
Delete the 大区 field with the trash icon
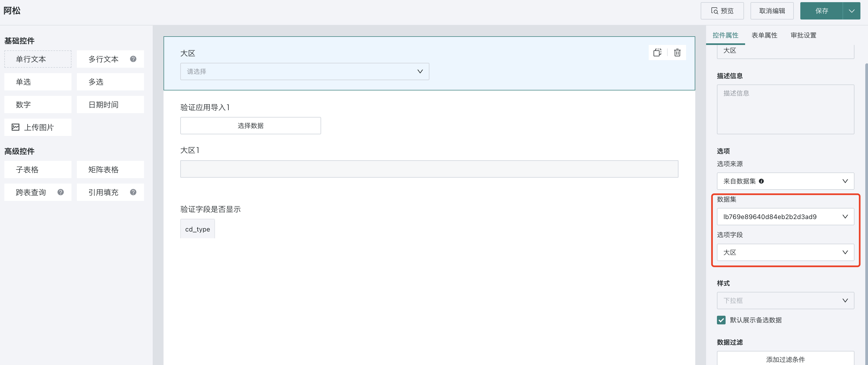pyautogui.click(x=677, y=53)
